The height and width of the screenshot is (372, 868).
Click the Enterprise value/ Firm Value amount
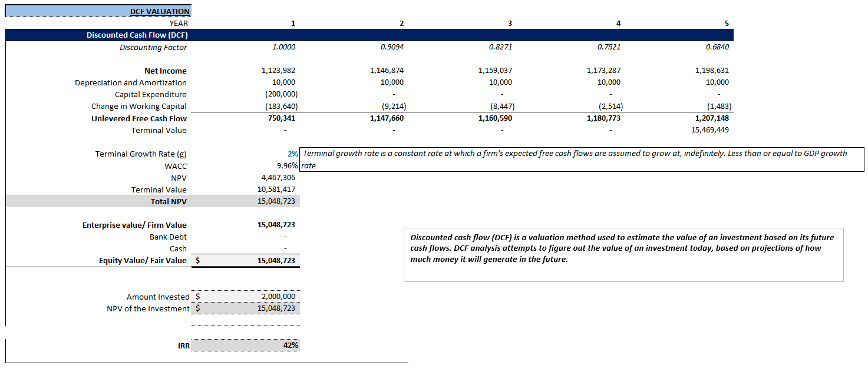(x=277, y=224)
